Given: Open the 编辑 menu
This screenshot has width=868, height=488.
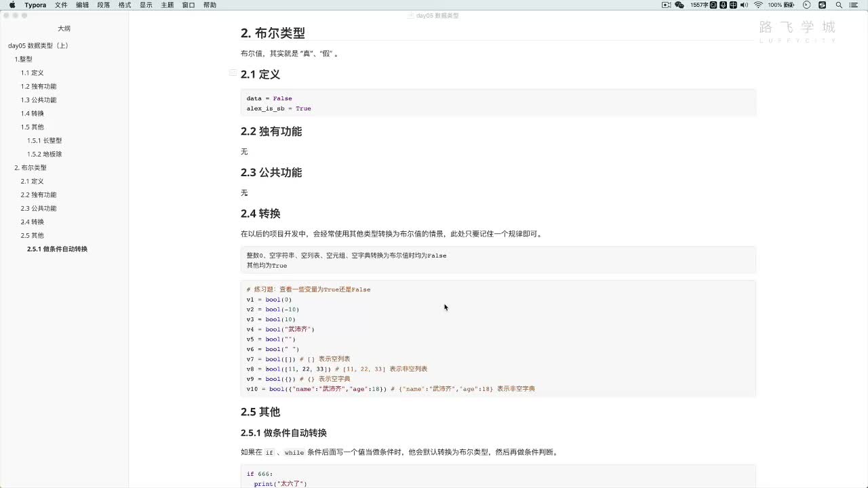Looking at the screenshot, I should (82, 5).
